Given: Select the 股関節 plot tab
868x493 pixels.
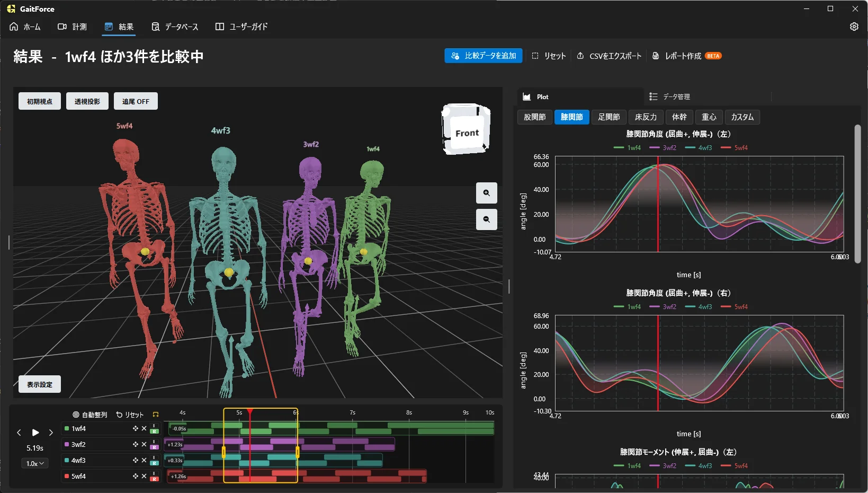Looking at the screenshot, I should point(535,117).
